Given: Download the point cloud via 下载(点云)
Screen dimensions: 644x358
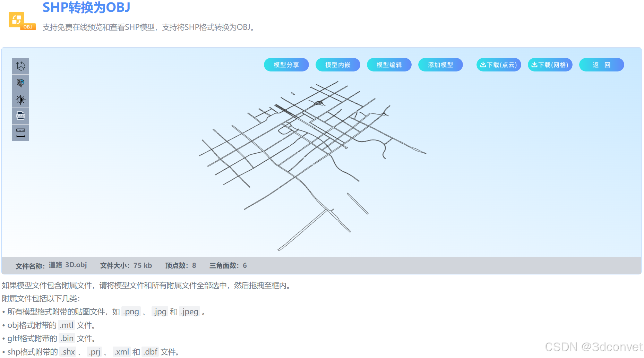Looking at the screenshot, I should pos(498,65).
